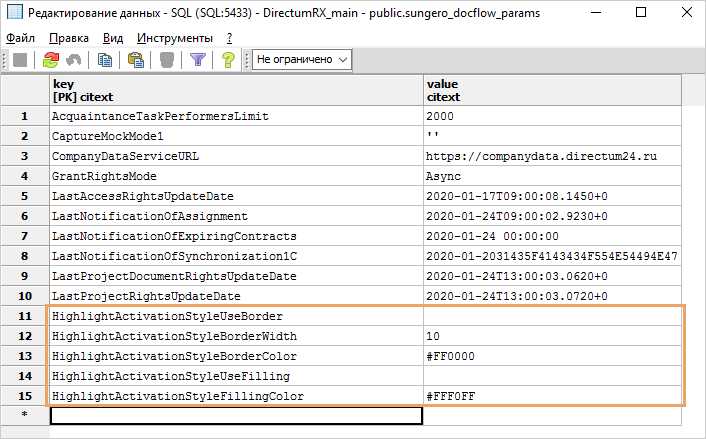Click the Undo arrow icon
Screen dimensions: 706x439
[73, 60]
